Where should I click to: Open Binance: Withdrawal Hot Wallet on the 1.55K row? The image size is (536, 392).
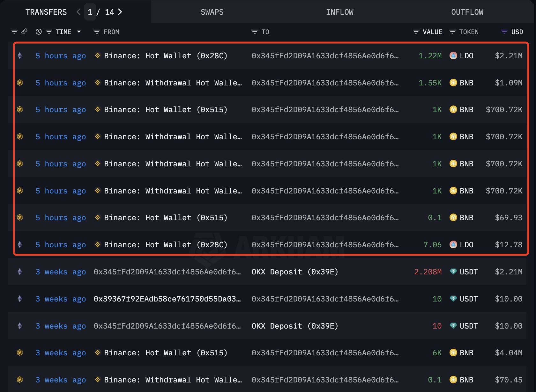pyautogui.click(x=173, y=83)
